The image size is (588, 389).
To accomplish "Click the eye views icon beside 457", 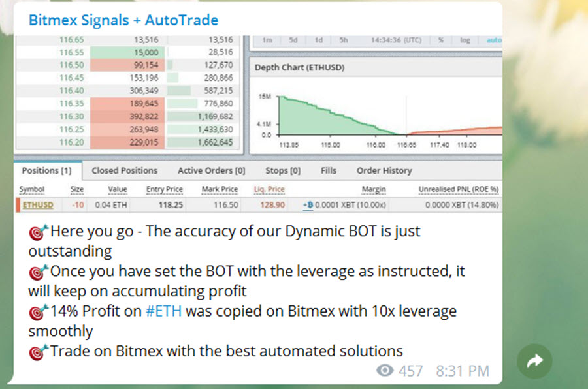I will pos(385,371).
